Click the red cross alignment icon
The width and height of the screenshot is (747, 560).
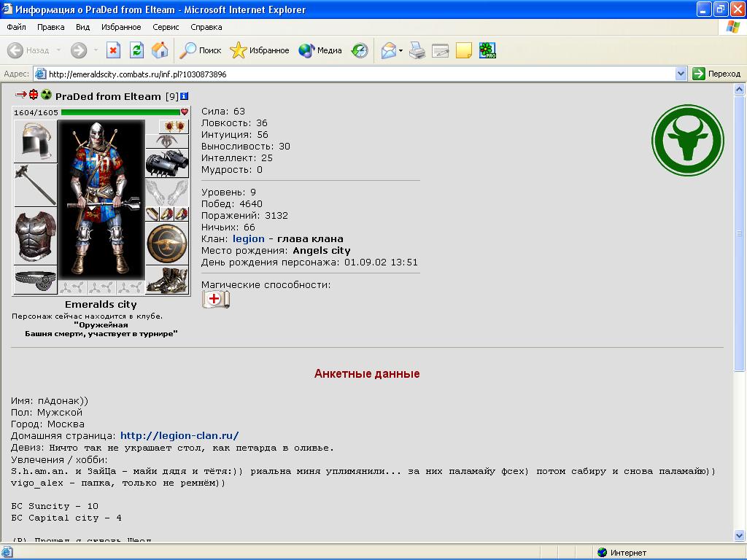click(x=34, y=94)
